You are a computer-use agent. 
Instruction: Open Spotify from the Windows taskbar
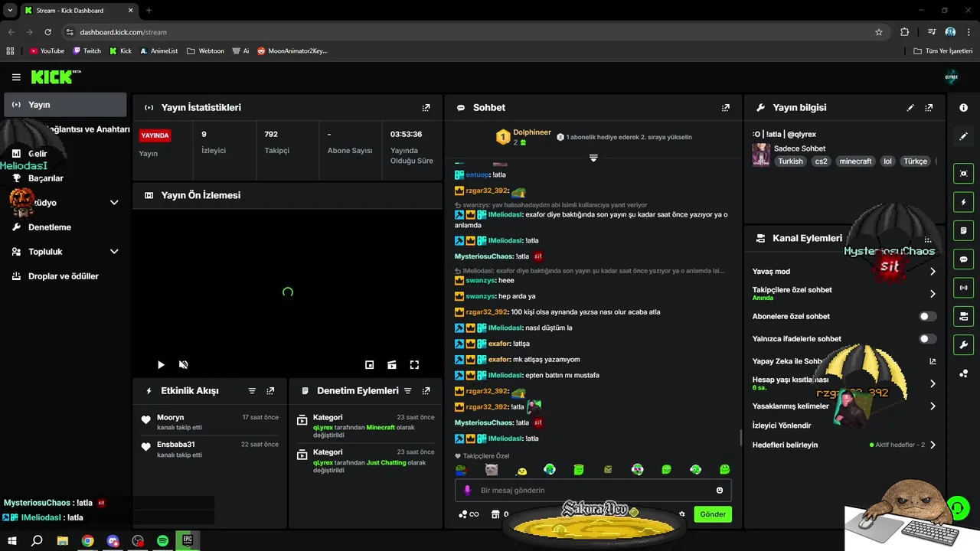tap(162, 540)
